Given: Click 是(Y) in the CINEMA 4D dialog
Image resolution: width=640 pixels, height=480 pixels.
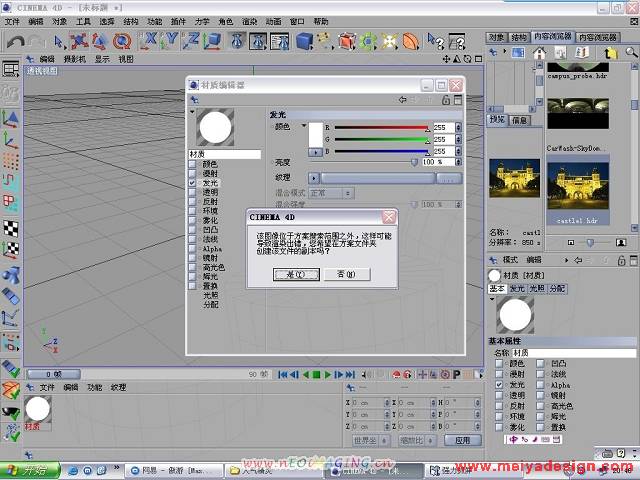Looking at the screenshot, I should pyautogui.click(x=296, y=274).
